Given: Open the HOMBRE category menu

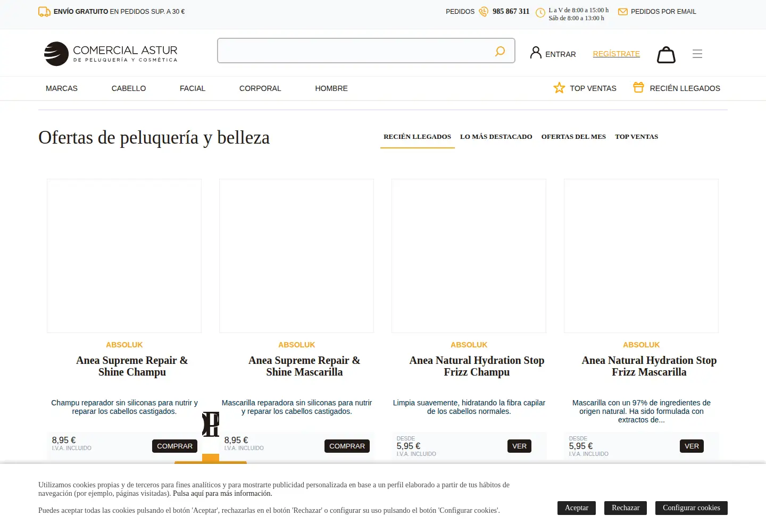Looking at the screenshot, I should (331, 88).
